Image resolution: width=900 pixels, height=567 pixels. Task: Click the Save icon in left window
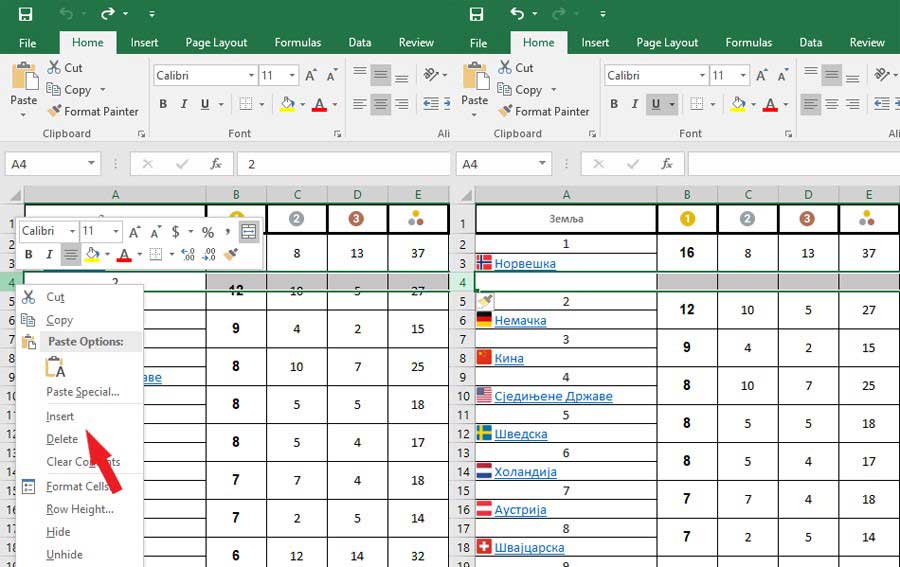(25, 14)
